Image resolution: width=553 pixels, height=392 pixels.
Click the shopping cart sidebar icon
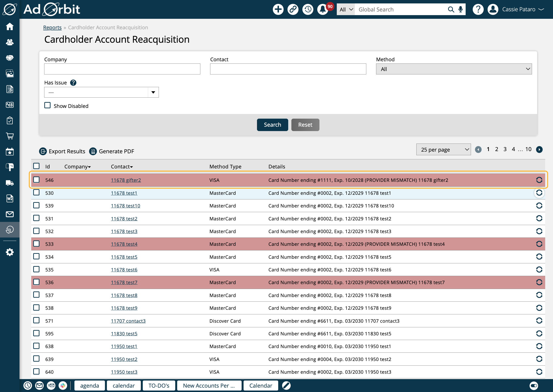point(10,136)
